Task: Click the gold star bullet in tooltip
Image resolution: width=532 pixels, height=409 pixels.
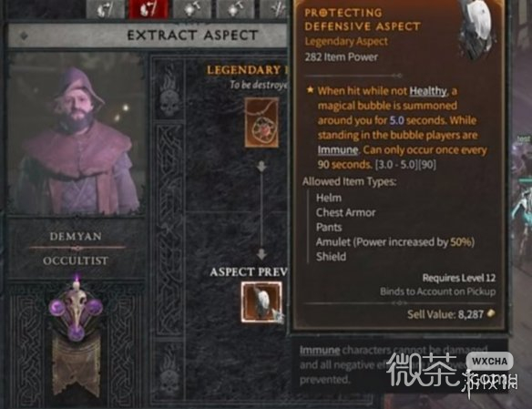Action: 310,90
